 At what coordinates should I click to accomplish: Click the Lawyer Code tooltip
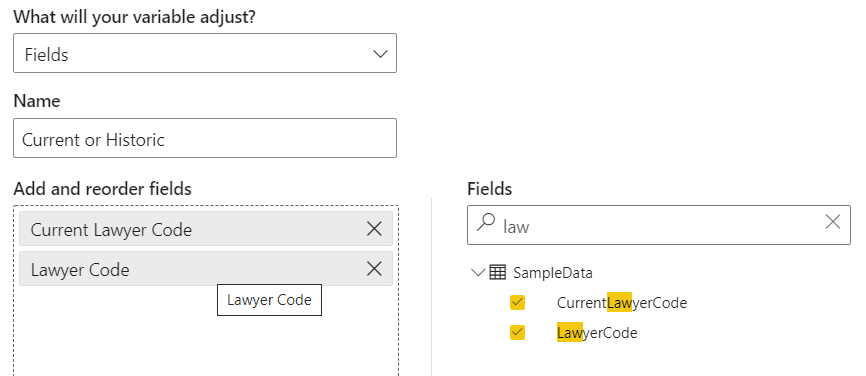270,300
